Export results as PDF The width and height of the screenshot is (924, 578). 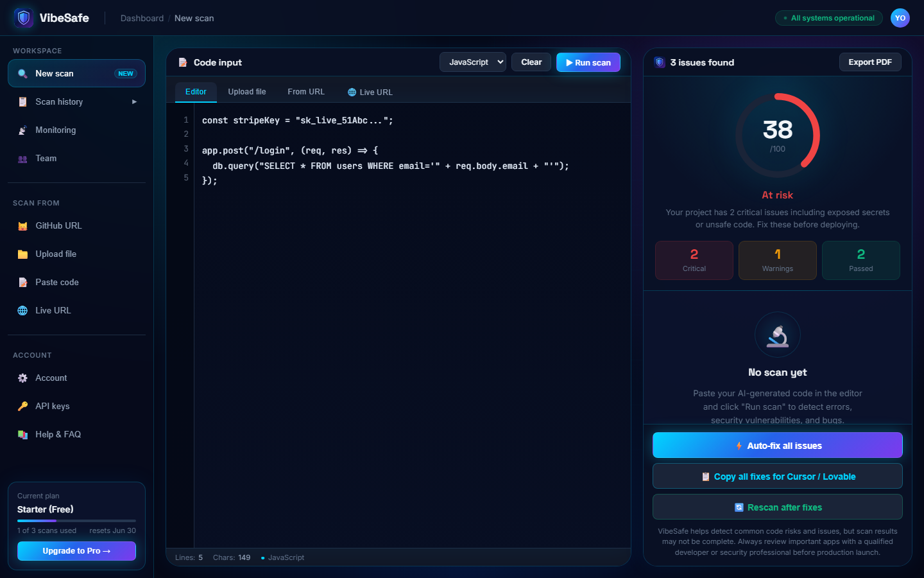pyautogui.click(x=870, y=62)
